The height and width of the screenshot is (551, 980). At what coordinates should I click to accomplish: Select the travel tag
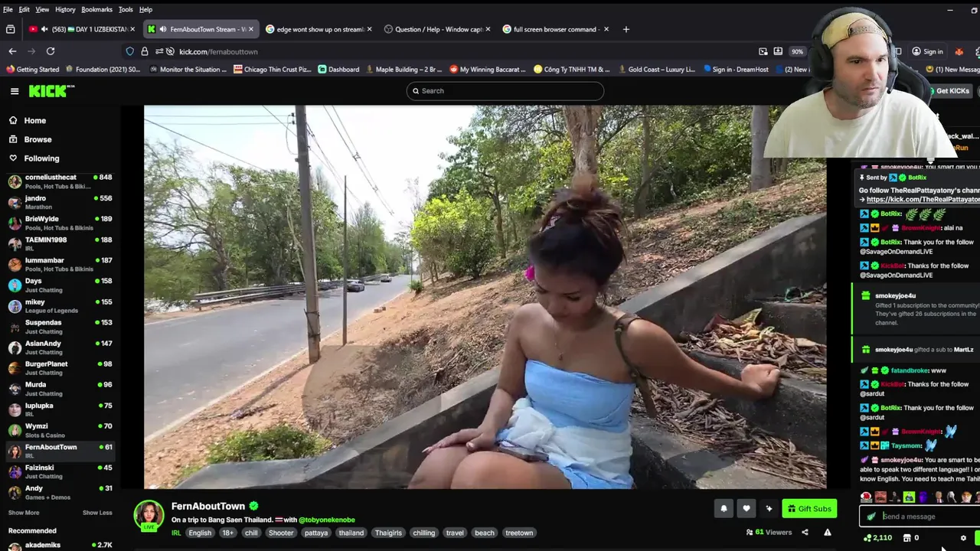point(455,533)
